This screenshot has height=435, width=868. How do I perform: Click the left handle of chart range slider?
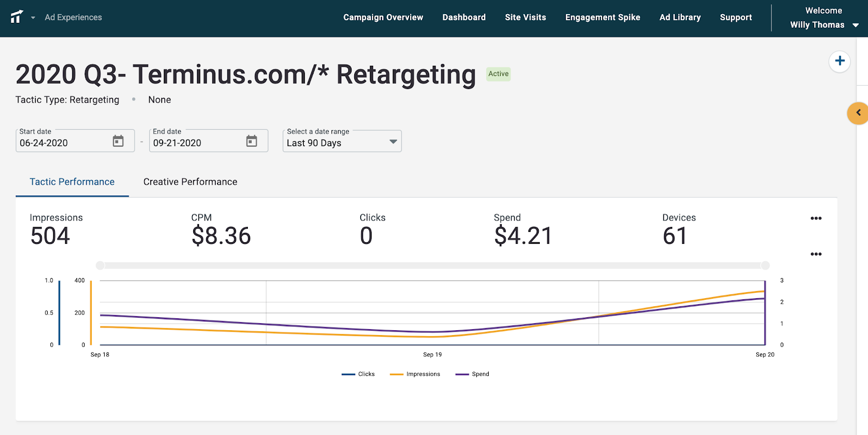click(100, 266)
